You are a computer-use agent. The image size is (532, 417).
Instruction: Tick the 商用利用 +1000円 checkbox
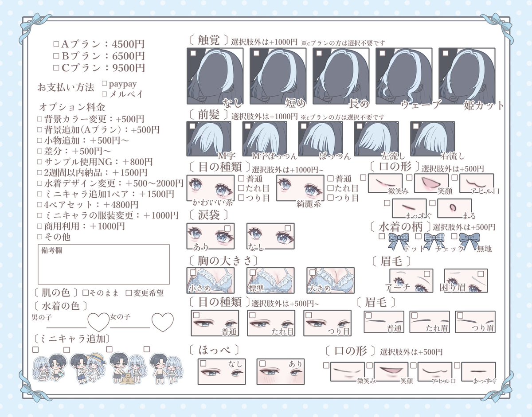39,226
